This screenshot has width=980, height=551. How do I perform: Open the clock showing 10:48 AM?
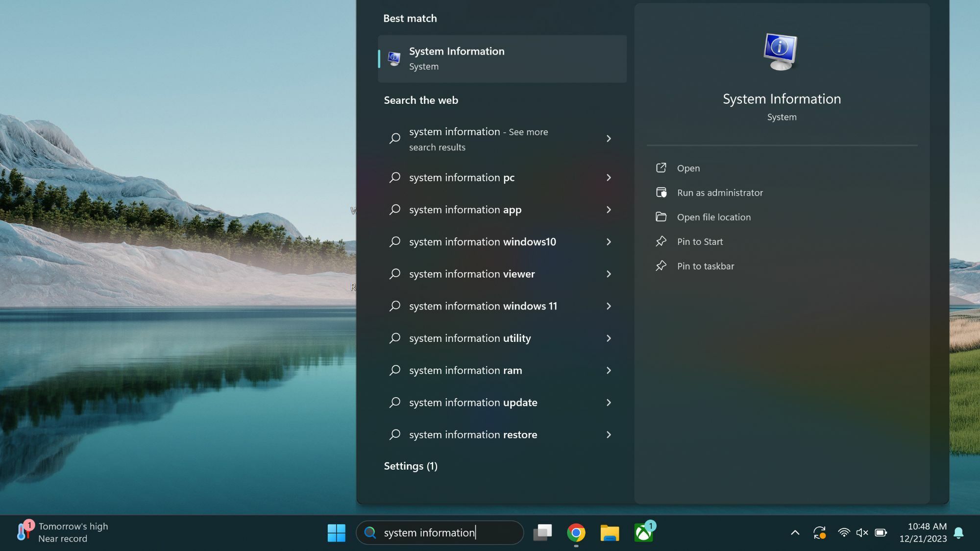(923, 532)
